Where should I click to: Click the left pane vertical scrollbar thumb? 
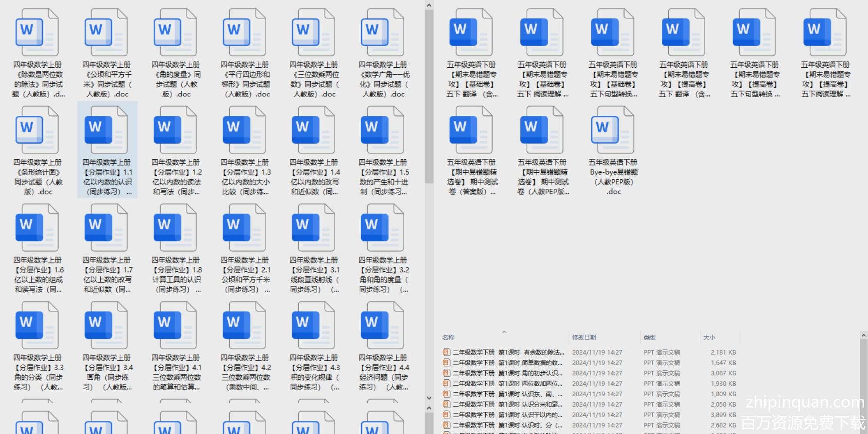[x=429, y=95]
